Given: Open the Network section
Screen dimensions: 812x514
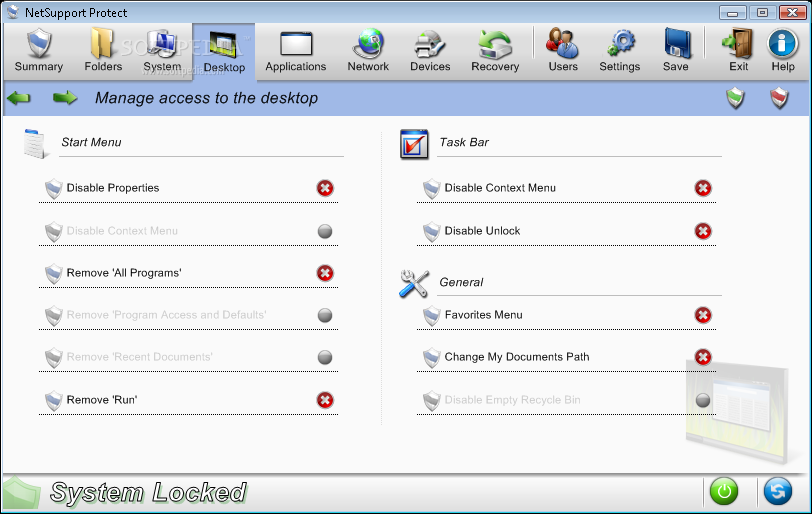Looking at the screenshot, I should pos(368,51).
